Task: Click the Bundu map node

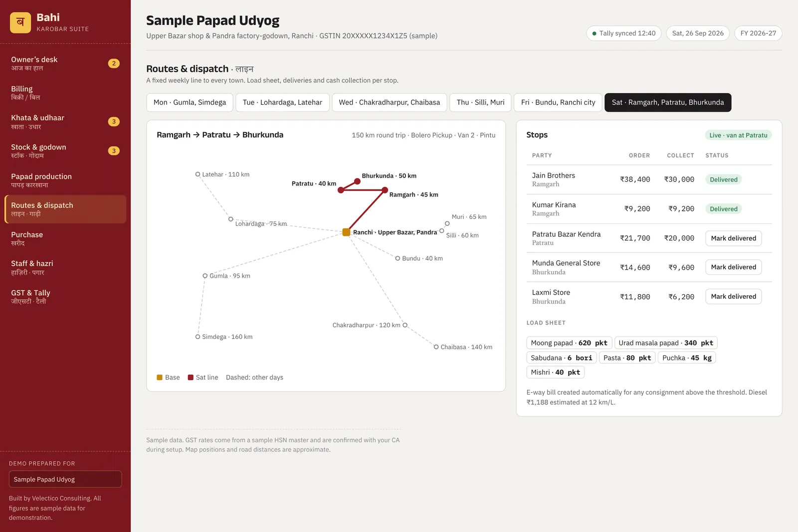Action: [398, 258]
